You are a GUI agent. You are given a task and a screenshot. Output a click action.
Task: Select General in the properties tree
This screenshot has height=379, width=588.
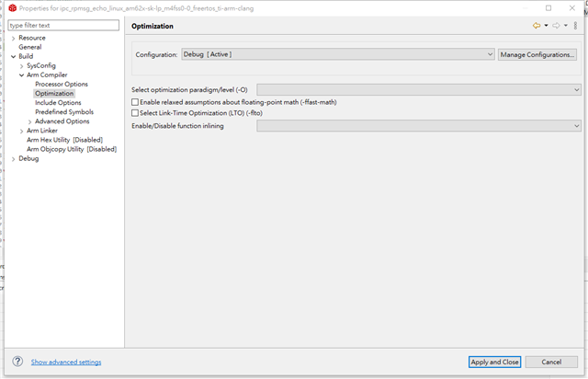click(30, 47)
